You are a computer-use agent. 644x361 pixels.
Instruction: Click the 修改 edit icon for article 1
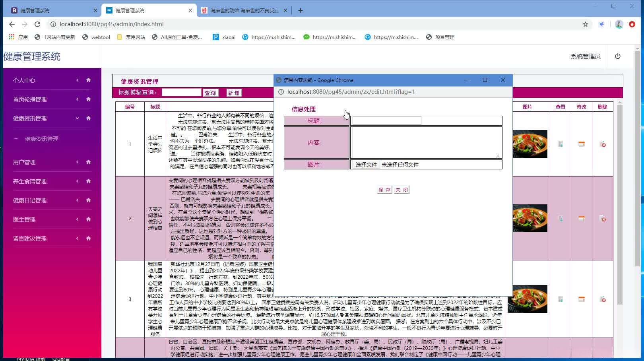pyautogui.click(x=581, y=144)
